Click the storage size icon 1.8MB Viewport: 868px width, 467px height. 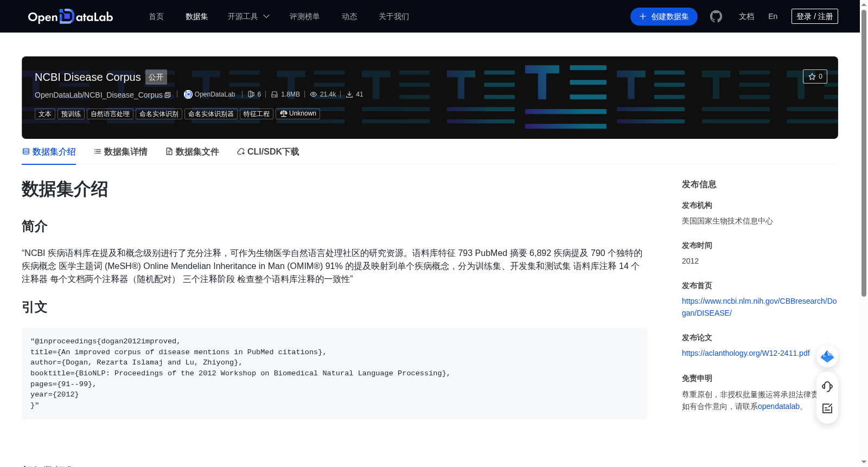pos(275,94)
